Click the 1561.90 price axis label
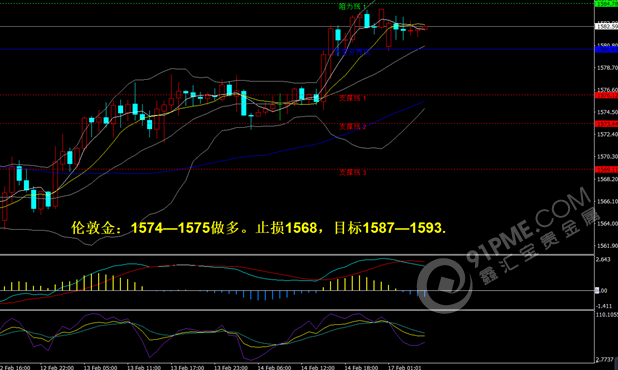 click(607, 246)
